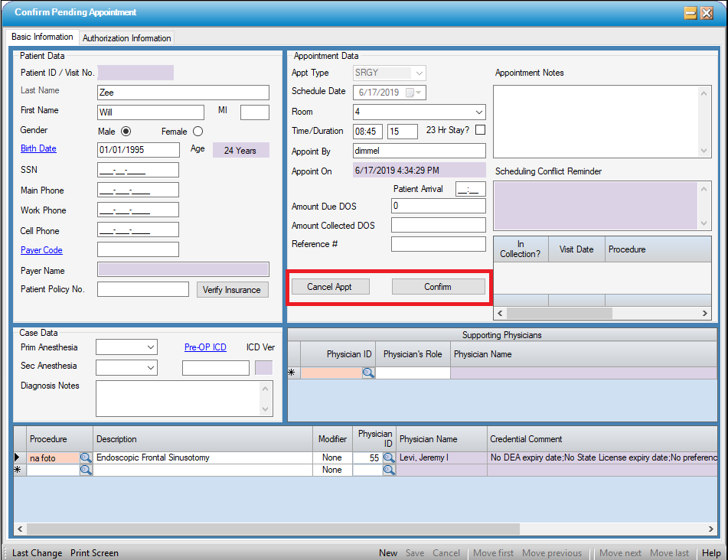Image resolution: width=728 pixels, height=560 pixels.
Task: Expand the Prim Anesthesia dropdown
Action: click(151, 347)
